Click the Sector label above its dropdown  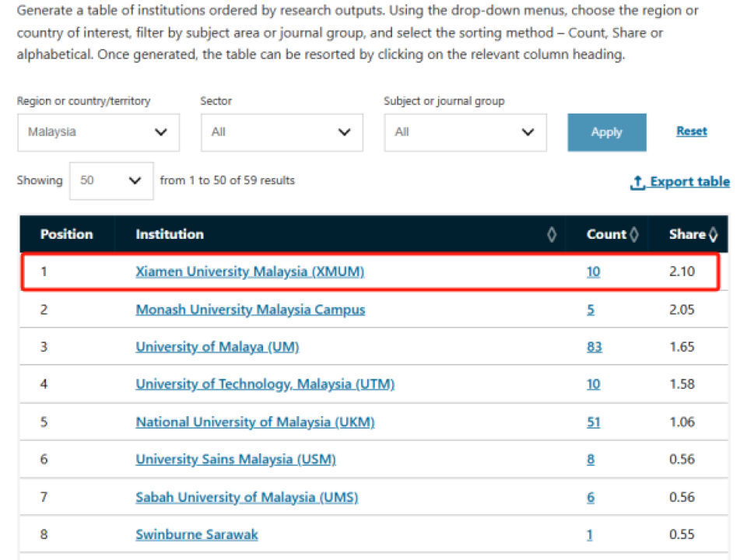pyautogui.click(x=216, y=101)
